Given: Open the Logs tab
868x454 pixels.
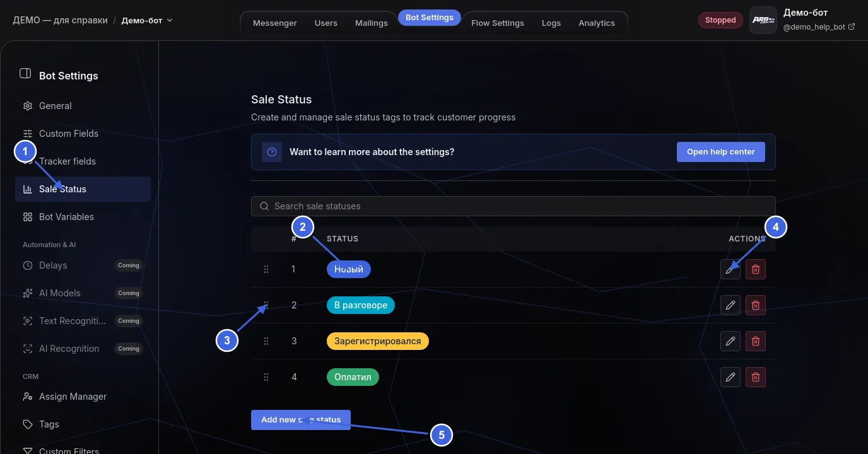Looking at the screenshot, I should pyautogui.click(x=551, y=23).
